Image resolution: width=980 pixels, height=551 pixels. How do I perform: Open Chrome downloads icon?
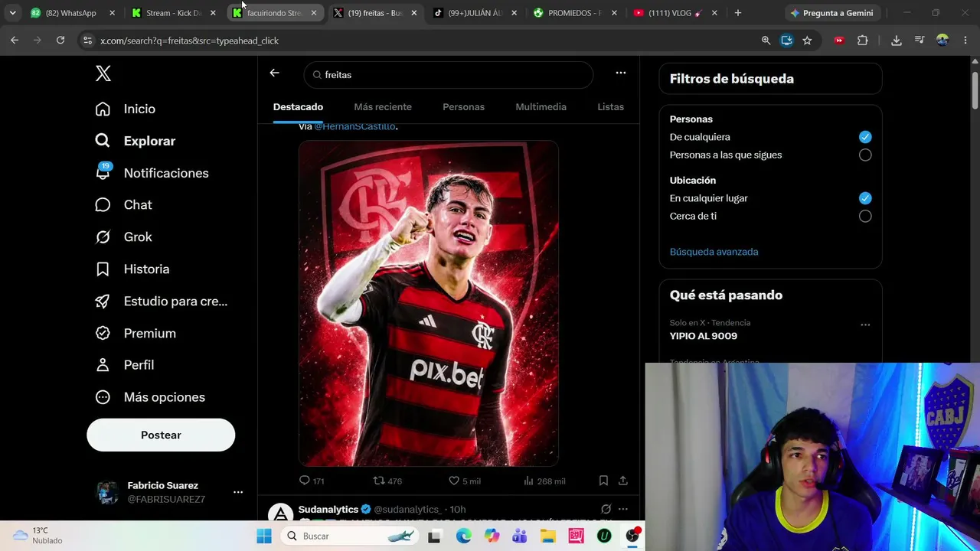[x=897, y=41]
